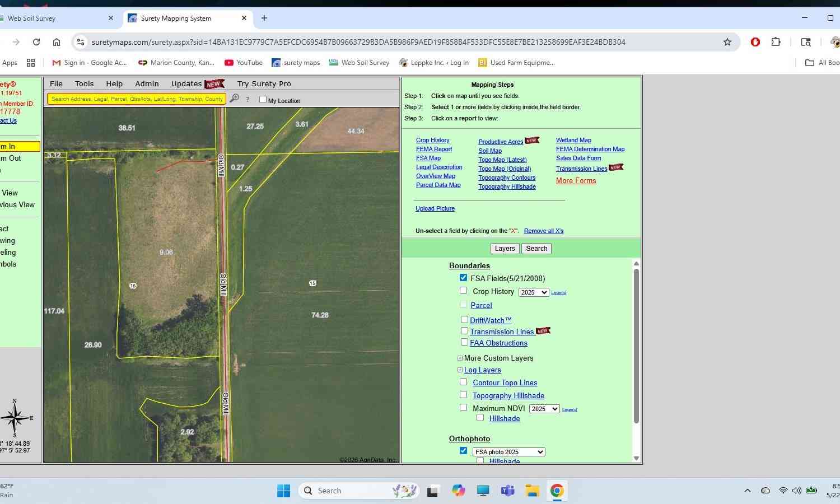The image size is (840, 504).
Task: Bookmark this page with the star icon
Action: [727, 42]
